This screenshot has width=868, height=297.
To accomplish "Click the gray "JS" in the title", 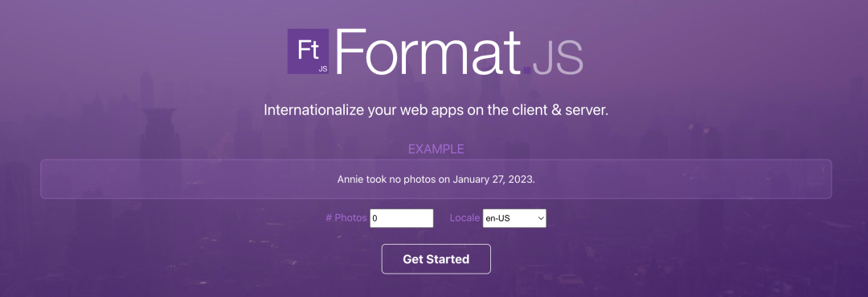I will (558, 57).
